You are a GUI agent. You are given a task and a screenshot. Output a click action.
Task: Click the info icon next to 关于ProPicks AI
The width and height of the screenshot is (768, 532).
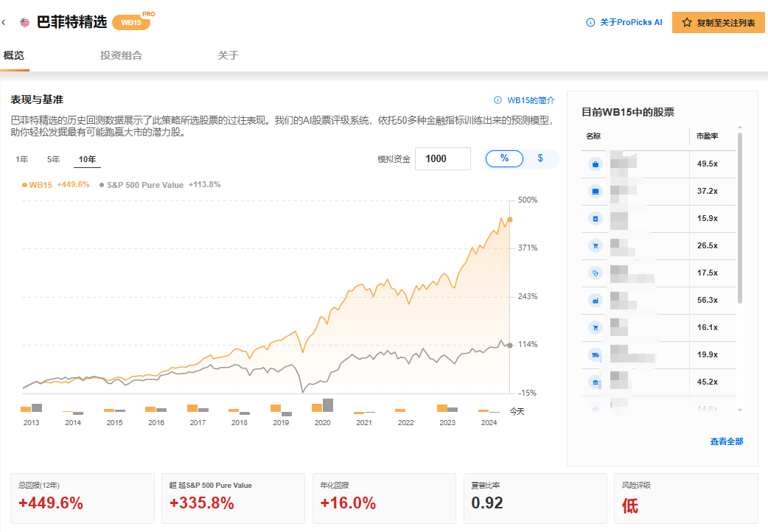590,22
